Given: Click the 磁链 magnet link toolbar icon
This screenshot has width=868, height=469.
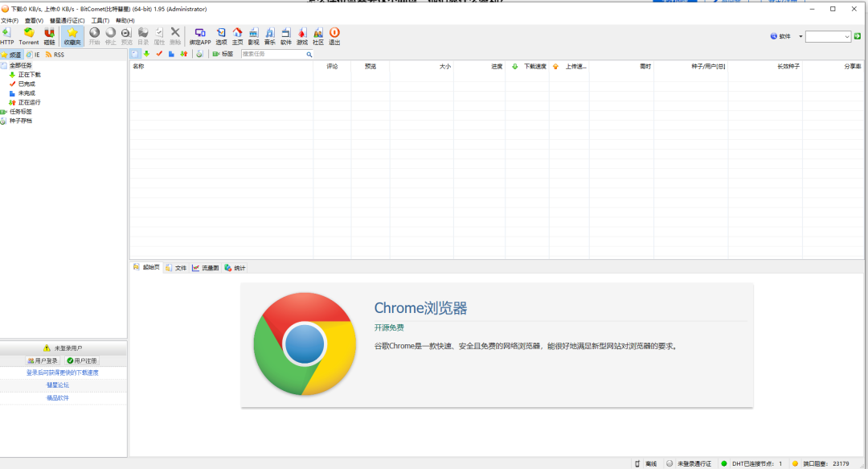Looking at the screenshot, I should coord(49,36).
